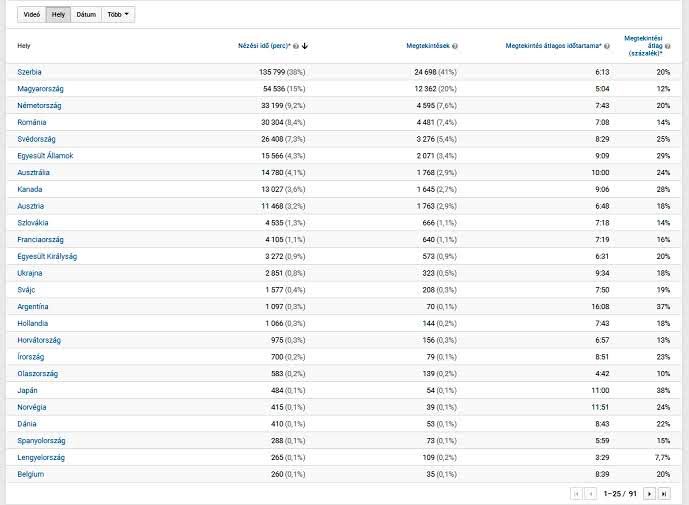The height and width of the screenshot is (505, 689).
Task: Click help icon beside Megtekintés átlagos időtartama
Action: 607,46
